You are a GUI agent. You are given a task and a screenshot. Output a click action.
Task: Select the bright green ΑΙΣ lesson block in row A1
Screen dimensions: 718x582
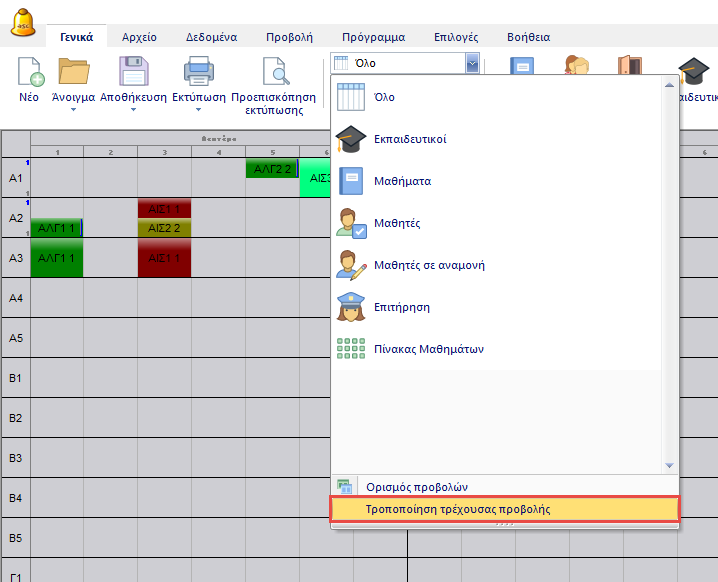pyautogui.click(x=314, y=178)
